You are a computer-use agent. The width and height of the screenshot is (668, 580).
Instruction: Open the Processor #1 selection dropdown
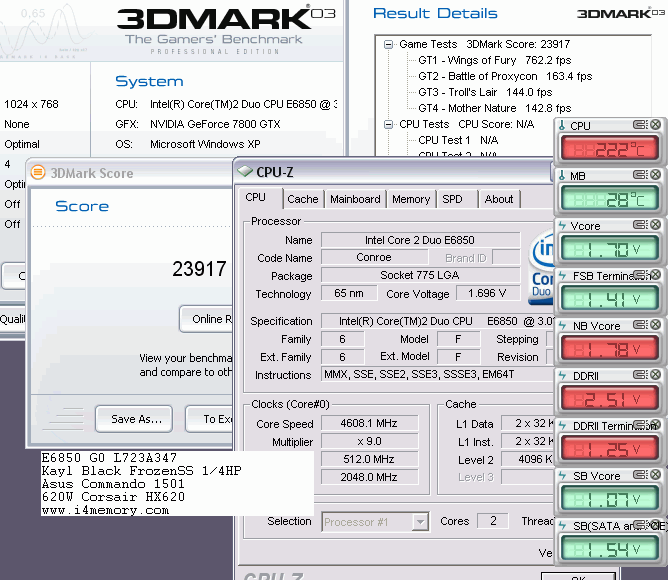[x=420, y=522]
